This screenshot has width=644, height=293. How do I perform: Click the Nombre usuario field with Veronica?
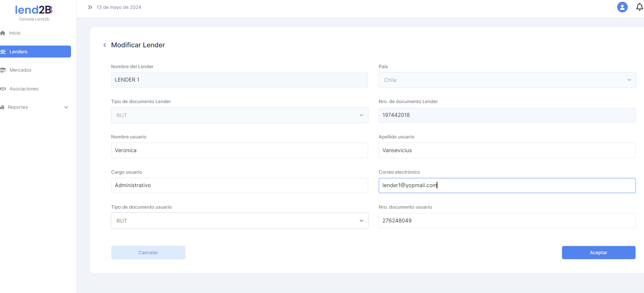[x=240, y=150]
